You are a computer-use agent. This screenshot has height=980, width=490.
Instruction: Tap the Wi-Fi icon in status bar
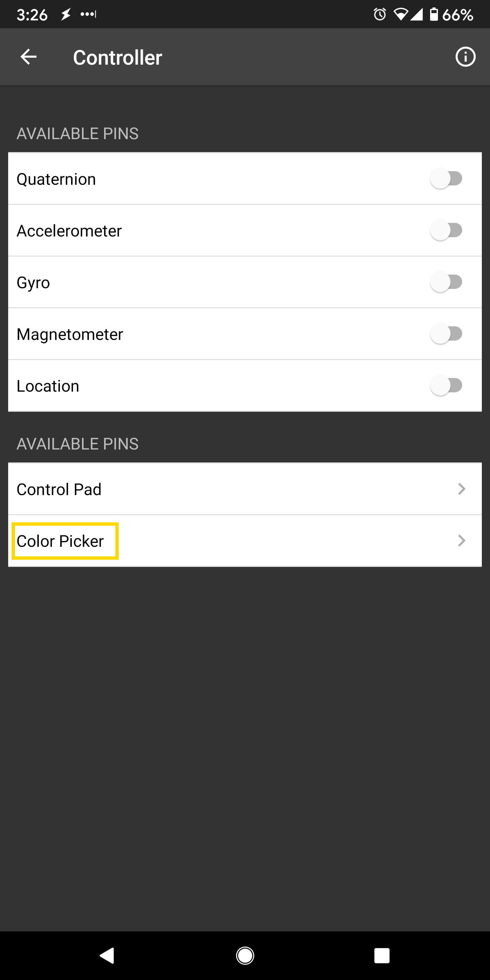(400, 14)
